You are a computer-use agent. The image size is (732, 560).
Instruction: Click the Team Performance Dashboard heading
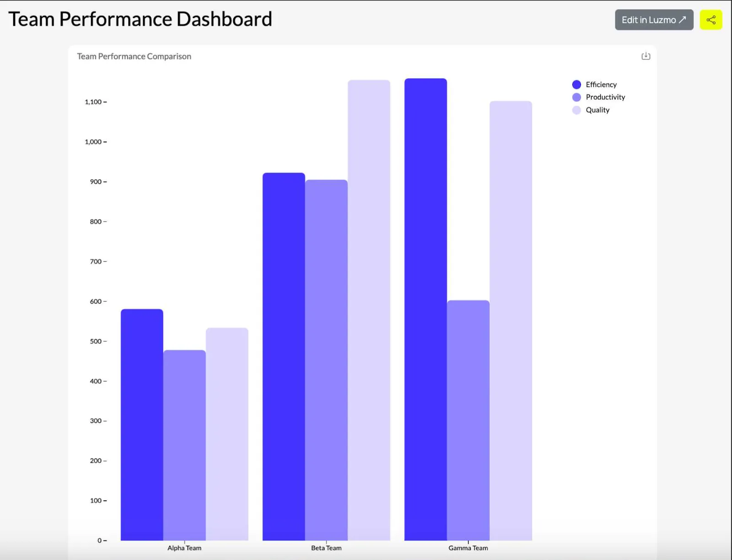pyautogui.click(x=140, y=19)
